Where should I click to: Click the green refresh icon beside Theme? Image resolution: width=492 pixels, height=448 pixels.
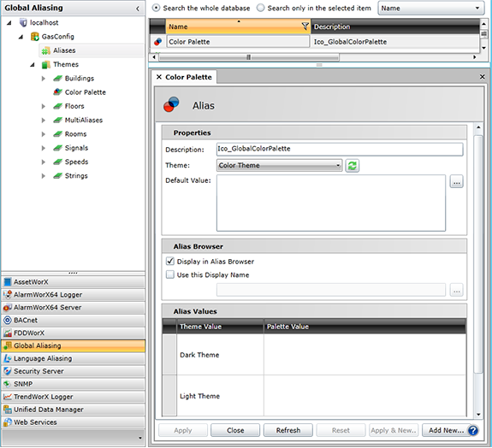(x=352, y=166)
